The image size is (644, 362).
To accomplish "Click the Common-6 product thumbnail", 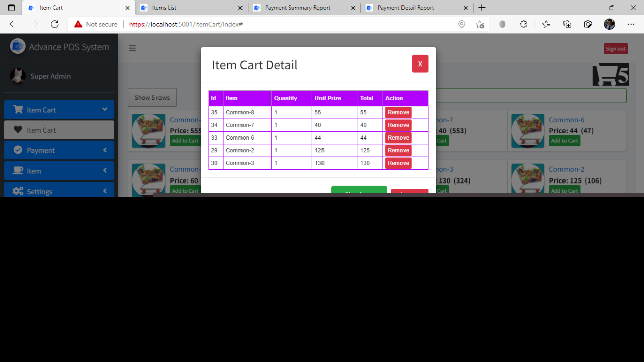I will [528, 130].
